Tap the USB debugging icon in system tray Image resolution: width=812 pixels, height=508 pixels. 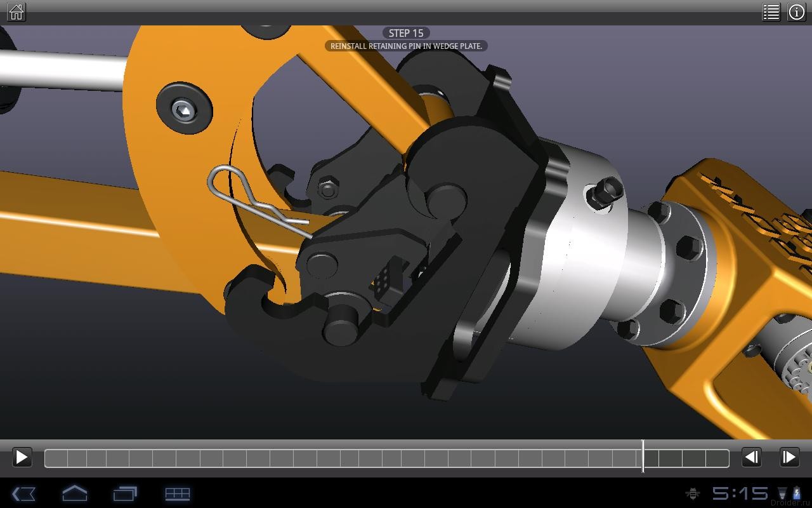click(x=691, y=494)
